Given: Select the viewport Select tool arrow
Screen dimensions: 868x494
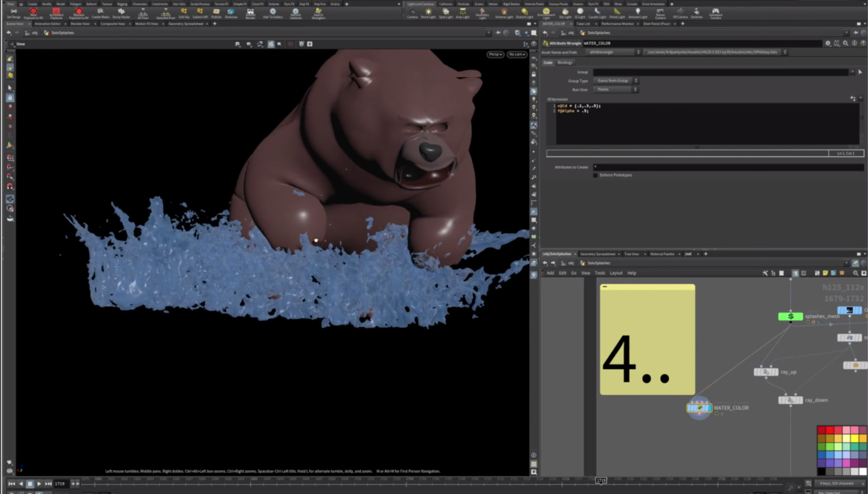Looking at the screenshot, I should [10, 88].
